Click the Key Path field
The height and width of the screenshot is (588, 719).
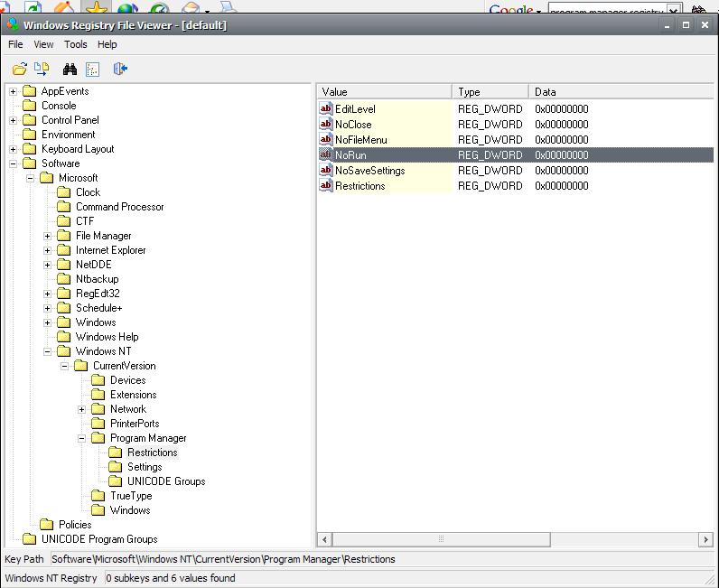[383, 559]
